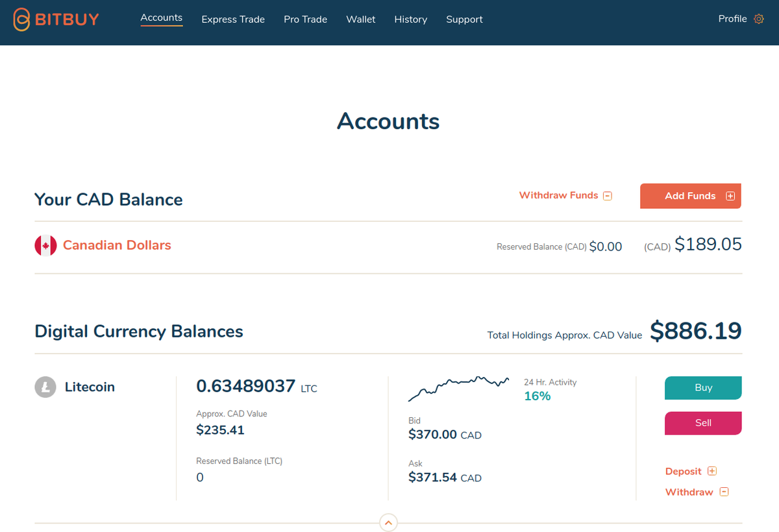Click the Your CAD Balance heading
Screen dimensions: 779x532
(x=108, y=200)
